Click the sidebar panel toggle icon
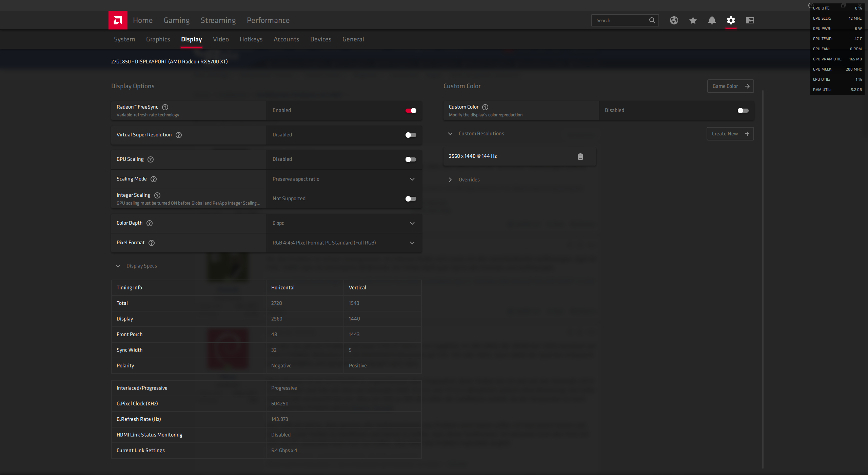868x475 pixels. click(x=750, y=20)
